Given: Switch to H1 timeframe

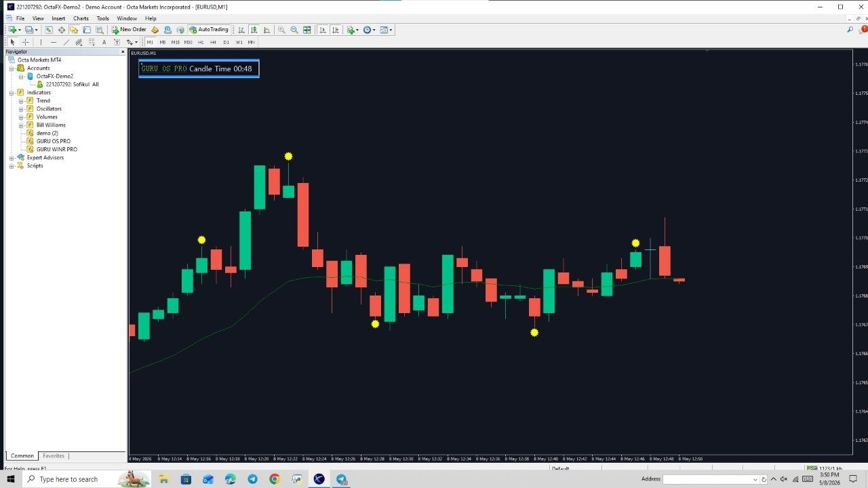Looking at the screenshot, I should point(201,42).
